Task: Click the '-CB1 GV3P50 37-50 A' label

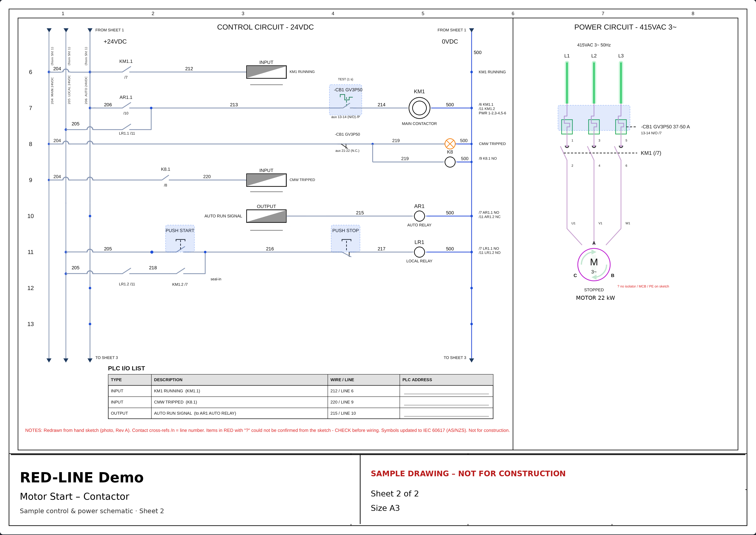Action: pyautogui.click(x=665, y=127)
